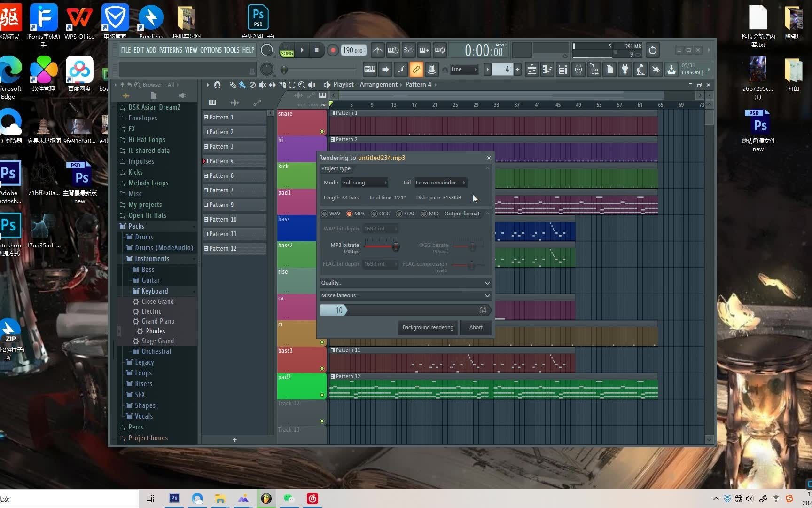812x508 pixels.
Task: Open the Mixer window icon
Action: 578,70
